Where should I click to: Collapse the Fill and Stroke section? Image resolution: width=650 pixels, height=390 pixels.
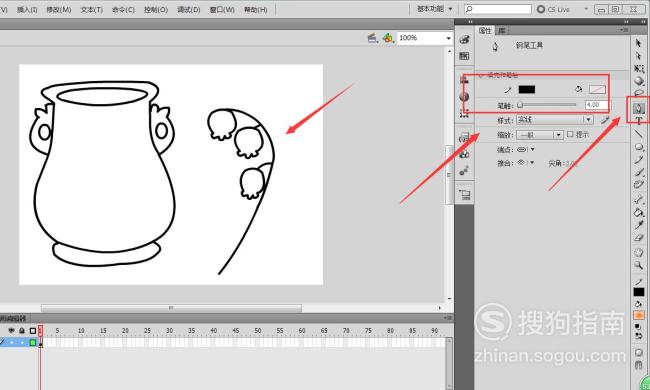coord(481,75)
